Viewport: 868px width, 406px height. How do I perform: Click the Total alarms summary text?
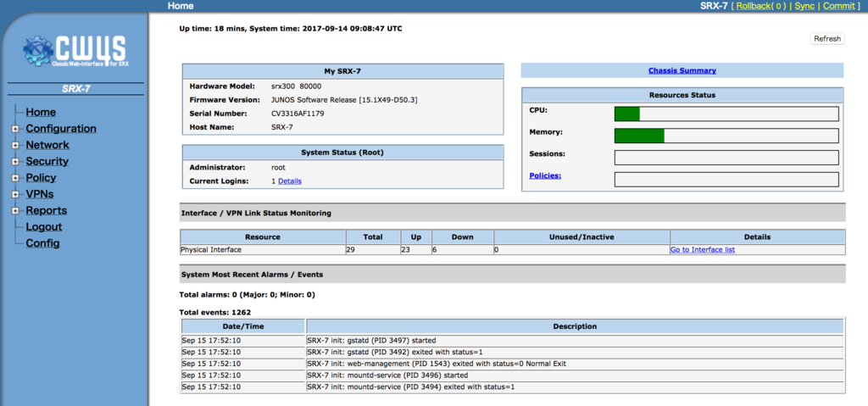coord(248,295)
